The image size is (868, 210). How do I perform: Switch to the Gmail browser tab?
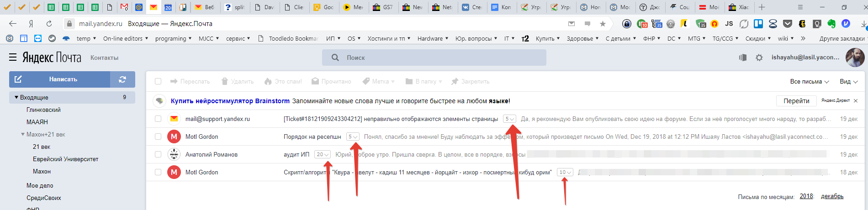(x=124, y=7)
